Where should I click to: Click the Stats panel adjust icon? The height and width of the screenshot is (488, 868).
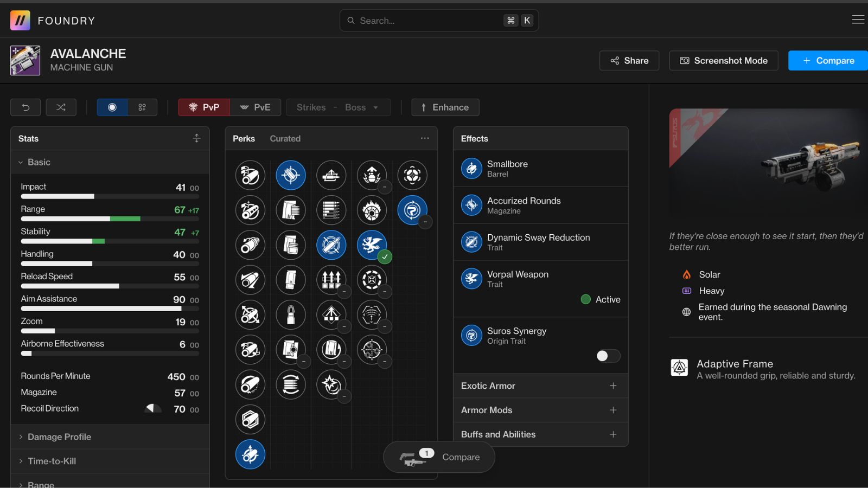coord(196,138)
